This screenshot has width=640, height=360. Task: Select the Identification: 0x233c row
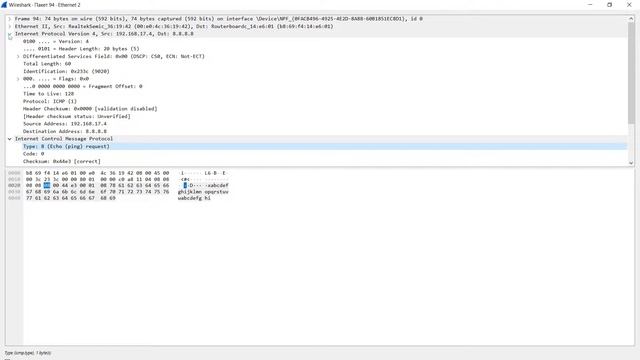(x=66, y=71)
